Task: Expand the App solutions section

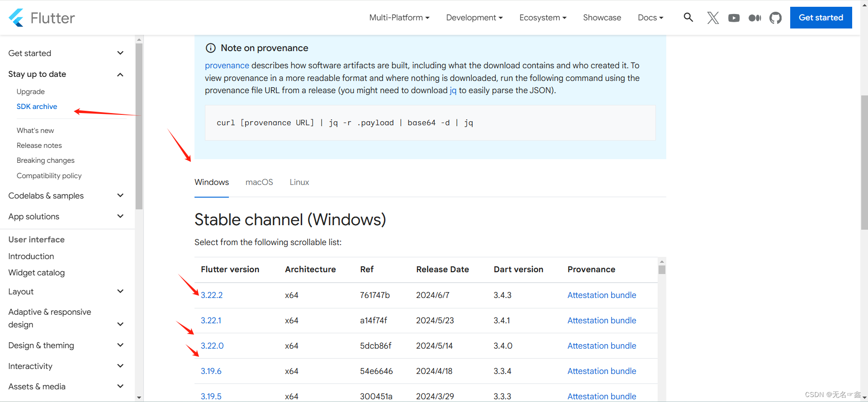Action: (66, 217)
